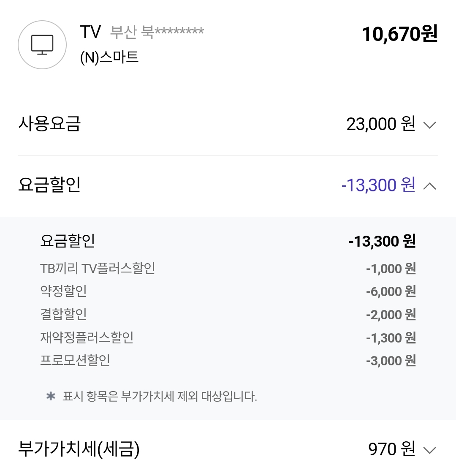Click the total amount 10,670원
Viewport: 456px width, 476px height.
click(399, 34)
